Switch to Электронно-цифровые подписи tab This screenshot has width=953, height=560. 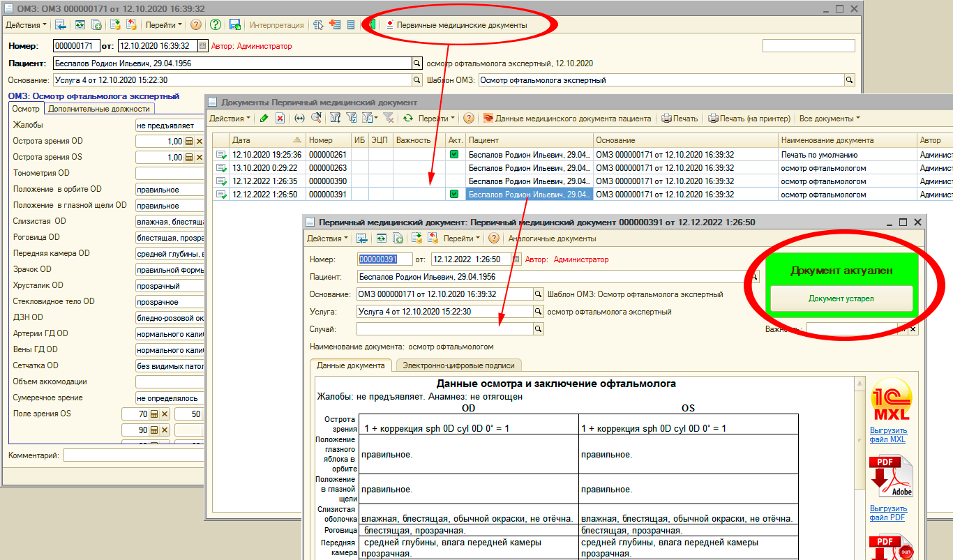pos(458,365)
